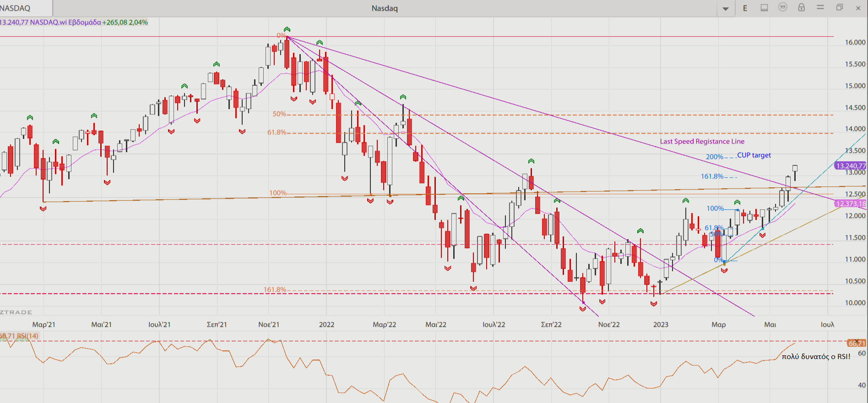868x403 pixels.
Task: Select the orange '61.8%' Fibonacci label
Action: pos(277,132)
